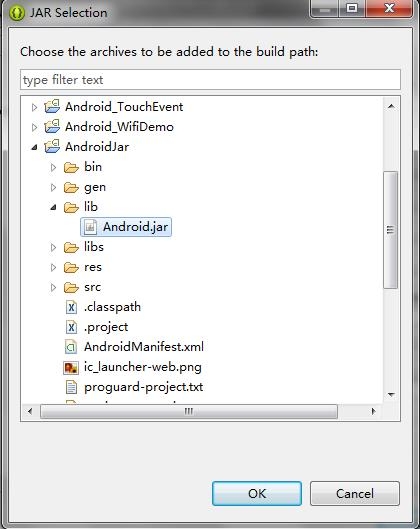Select the gen folder name
420x529 pixels.
click(x=95, y=188)
